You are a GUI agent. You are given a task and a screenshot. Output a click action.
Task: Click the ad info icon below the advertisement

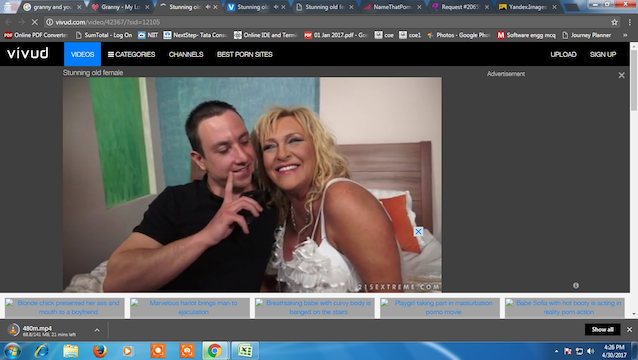pyautogui.click(x=576, y=286)
